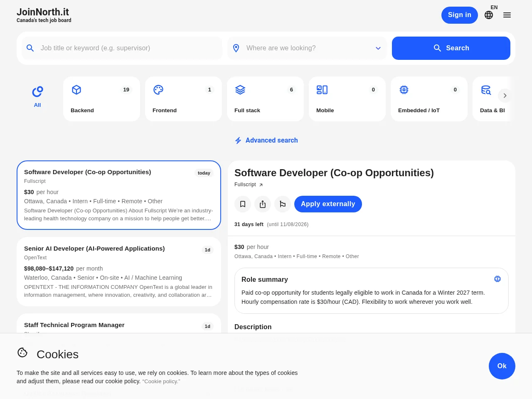
Task: Click the blue Search button
Action: (451, 48)
